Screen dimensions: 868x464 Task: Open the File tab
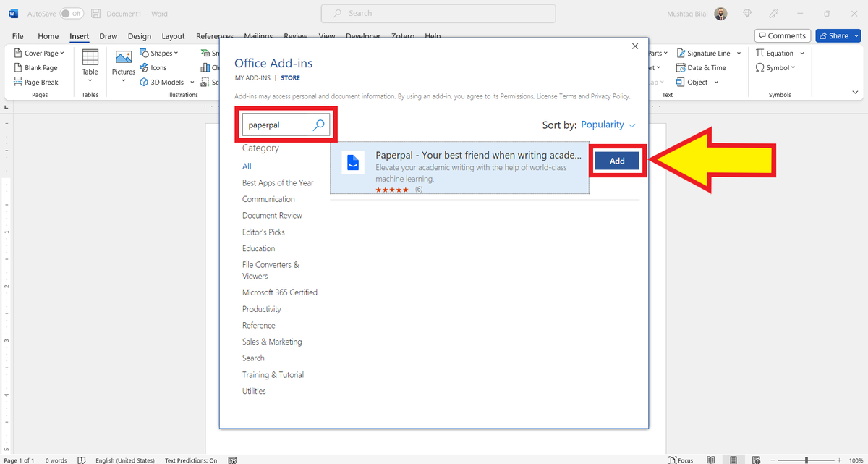click(x=17, y=36)
